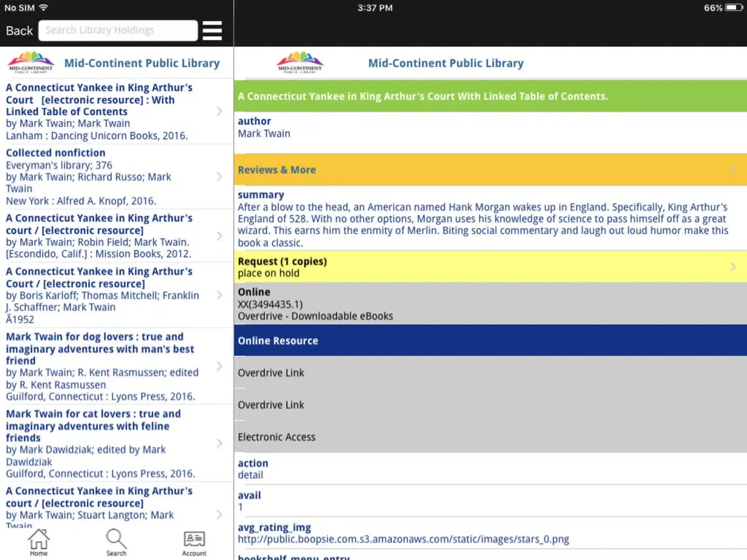This screenshot has width=747, height=560.
Task: Open the Collected nonfiction title
Action: coord(55,153)
